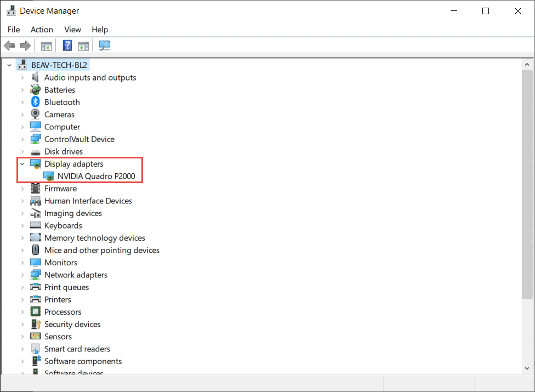Click the Cameras webcam icon
Screen dimensions: 535x392
point(35,114)
